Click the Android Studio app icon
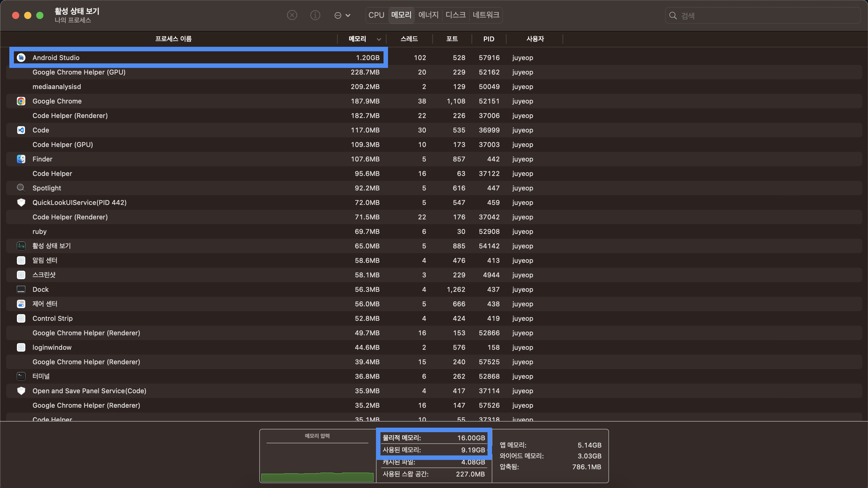This screenshot has height=488, width=868. (21, 58)
